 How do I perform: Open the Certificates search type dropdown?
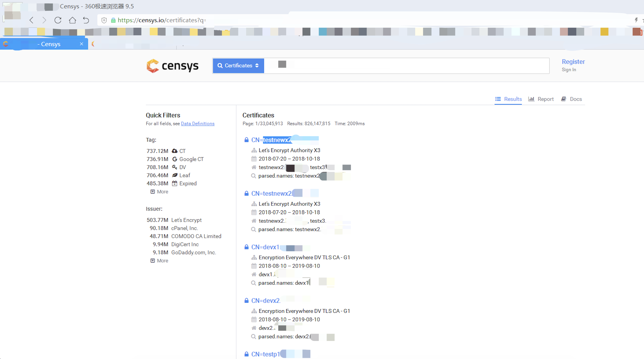point(238,66)
